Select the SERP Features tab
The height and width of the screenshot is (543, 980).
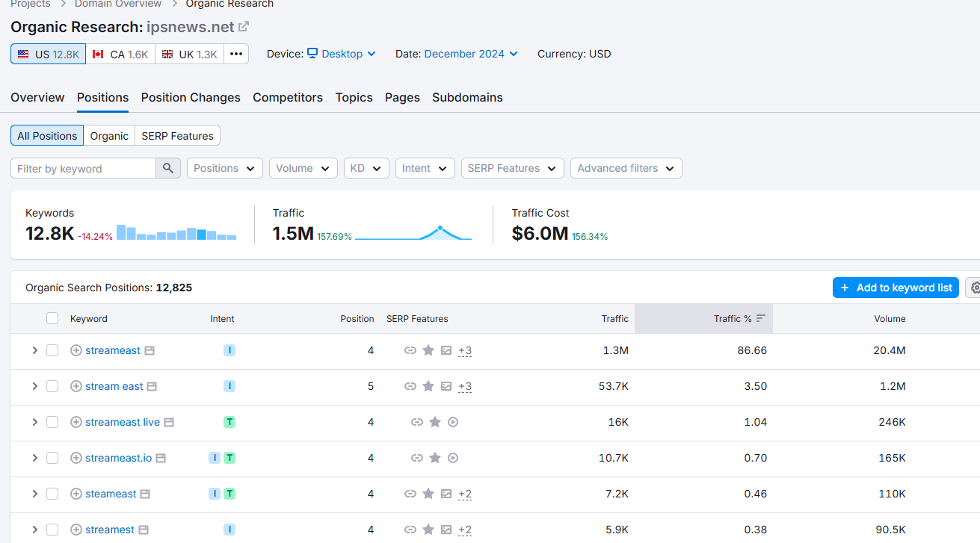tap(177, 135)
